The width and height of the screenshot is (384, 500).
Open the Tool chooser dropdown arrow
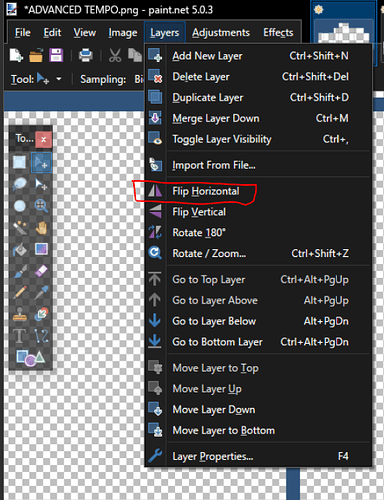tap(59, 79)
